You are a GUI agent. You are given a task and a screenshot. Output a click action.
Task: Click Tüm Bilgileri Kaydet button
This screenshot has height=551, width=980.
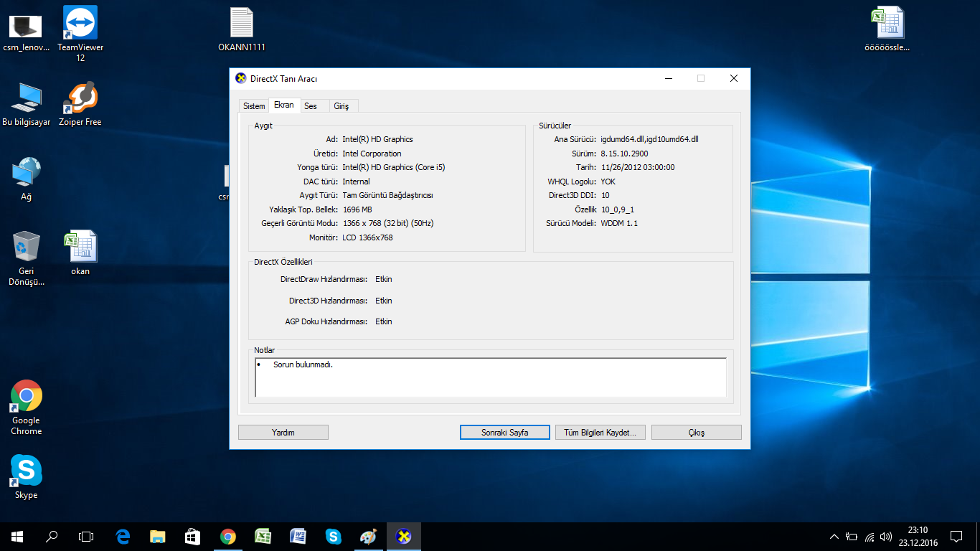pos(600,433)
